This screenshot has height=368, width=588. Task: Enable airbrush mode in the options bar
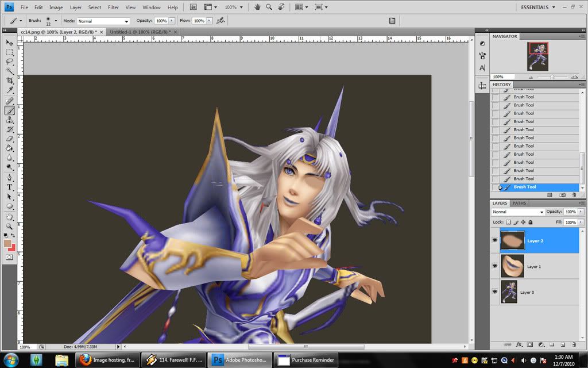pyautogui.click(x=220, y=20)
